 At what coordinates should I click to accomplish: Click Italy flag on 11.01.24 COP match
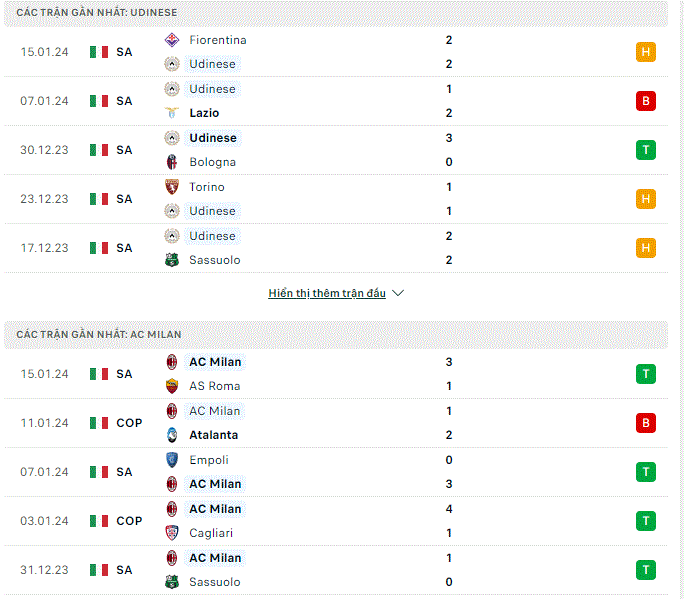coord(99,423)
